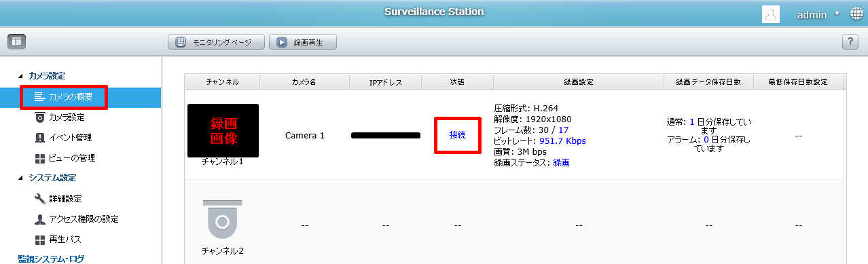Click the admin user avatar icon
868x264 pixels.
(x=771, y=14)
